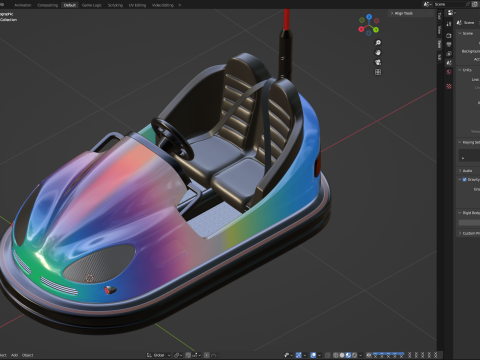Browse scenes with the scene selector icon

(x=427, y=4)
